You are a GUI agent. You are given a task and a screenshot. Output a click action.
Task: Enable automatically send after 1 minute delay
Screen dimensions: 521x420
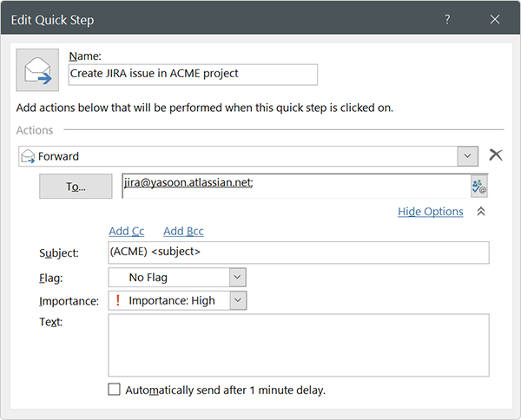(114, 390)
